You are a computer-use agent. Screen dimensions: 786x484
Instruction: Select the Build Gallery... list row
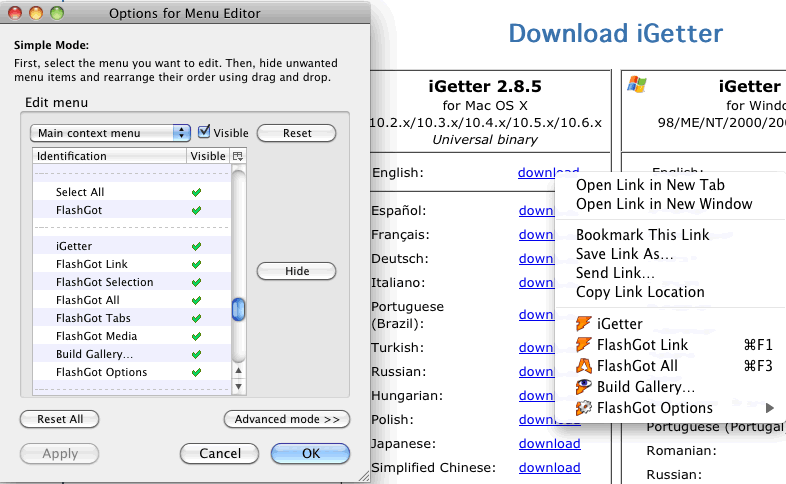pyautogui.click(x=132, y=355)
